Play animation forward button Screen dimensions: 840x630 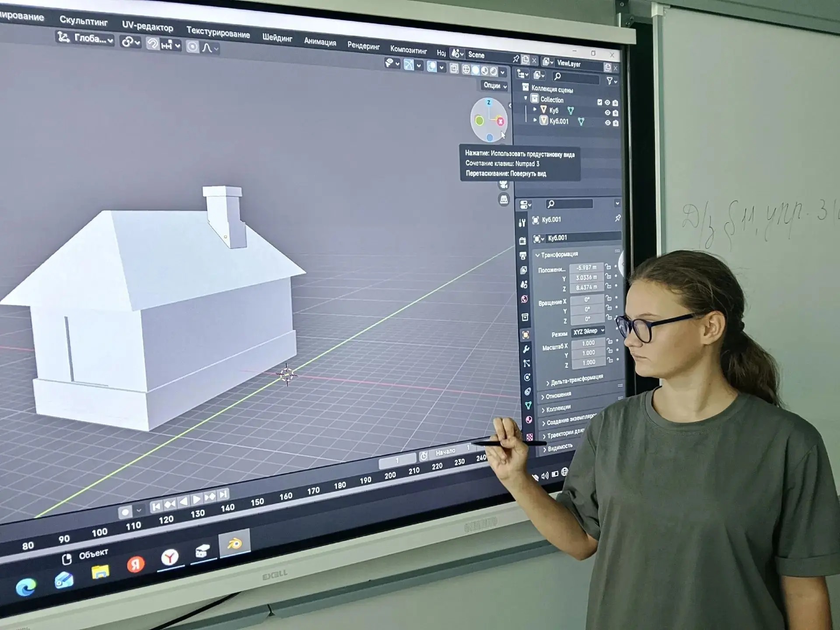tap(196, 499)
